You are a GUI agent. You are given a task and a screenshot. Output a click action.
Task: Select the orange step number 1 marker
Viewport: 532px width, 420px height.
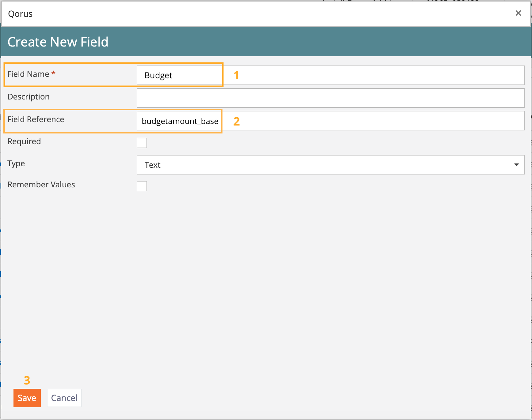click(236, 75)
